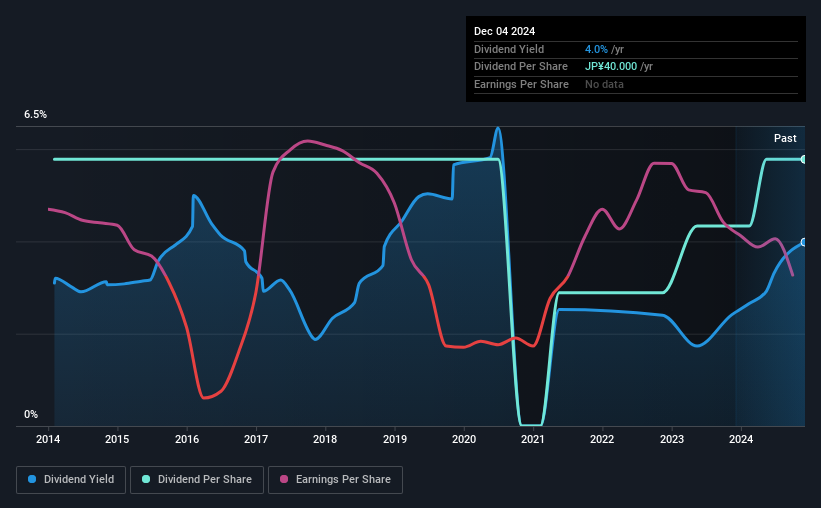821x508 pixels.
Task: Click the 2022 x-axis year label
Action: (602, 439)
